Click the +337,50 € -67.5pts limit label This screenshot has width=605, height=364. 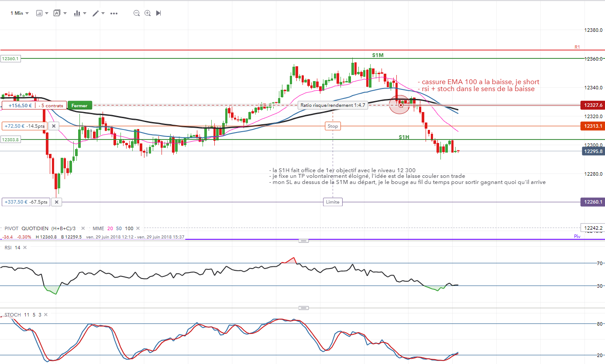pos(26,202)
